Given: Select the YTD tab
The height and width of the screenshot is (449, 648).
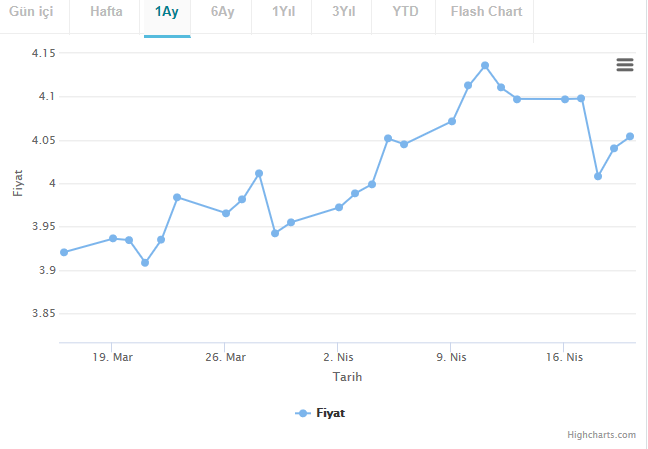Looking at the screenshot, I should point(405,12).
